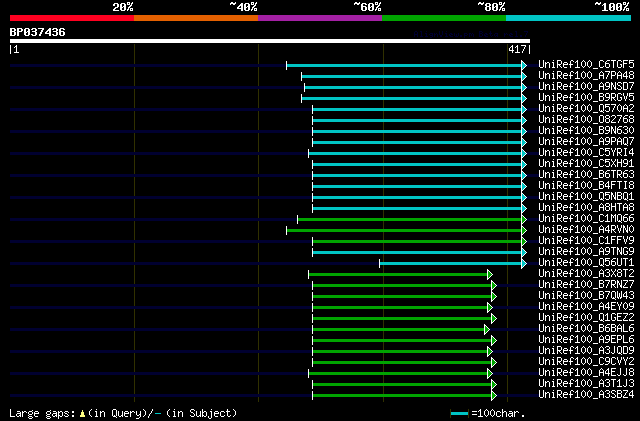Open the UniRef100_A4EJJ8 label
640x421 pixels.
[x=586, y=373]
